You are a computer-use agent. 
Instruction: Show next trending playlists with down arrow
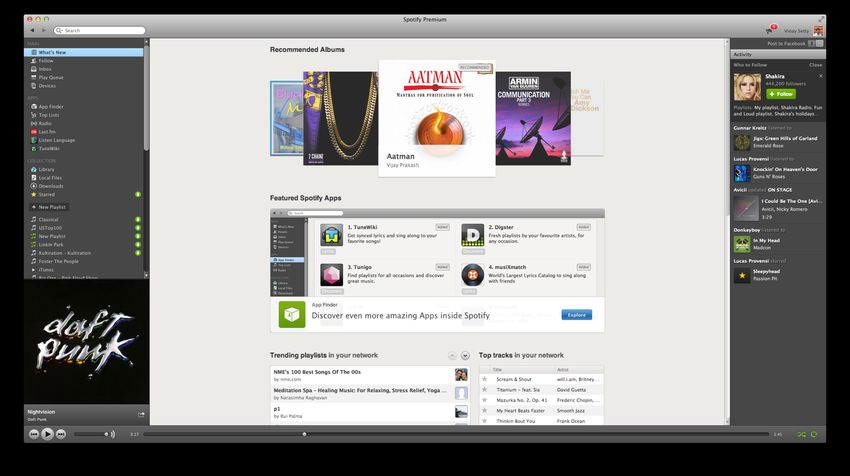pyautogui.click(x=465, y=356)
